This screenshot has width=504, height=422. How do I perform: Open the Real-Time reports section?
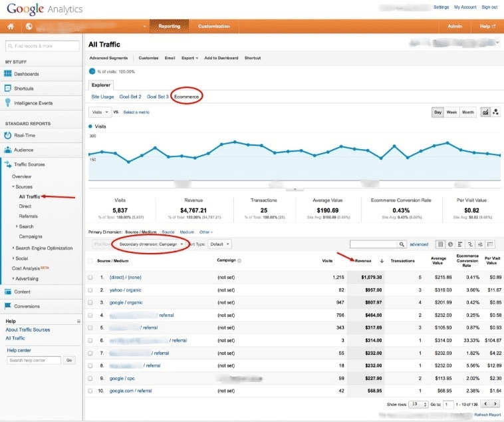25,135
